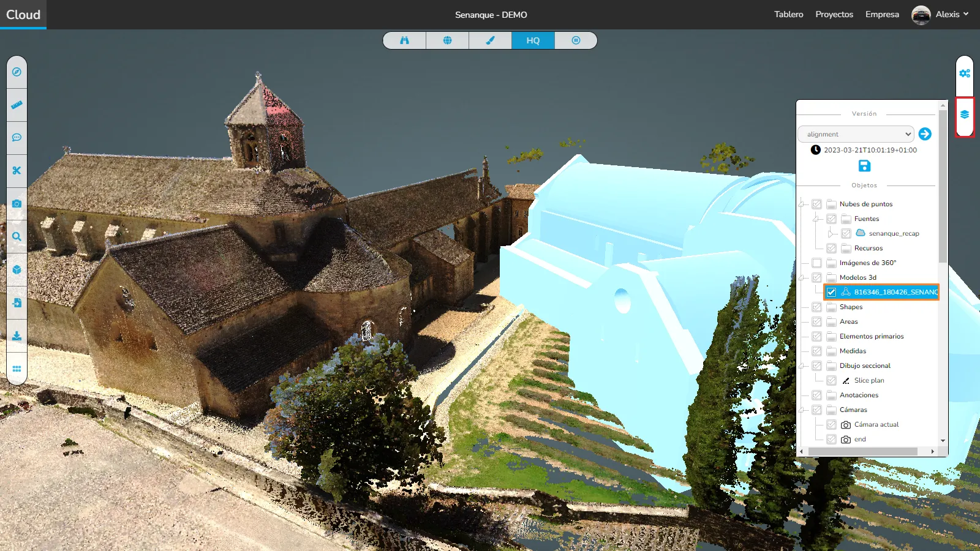Image resolution: width=980 pixels, height=551 pixels.
Task: Open the compass navigation tool
Action: click(17, 72)
